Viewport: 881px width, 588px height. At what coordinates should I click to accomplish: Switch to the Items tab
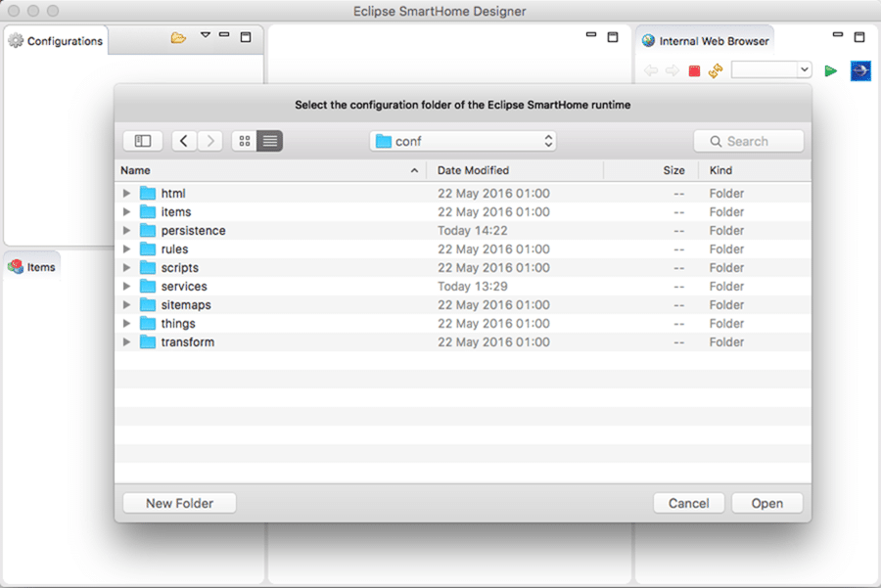coord(32,267)
